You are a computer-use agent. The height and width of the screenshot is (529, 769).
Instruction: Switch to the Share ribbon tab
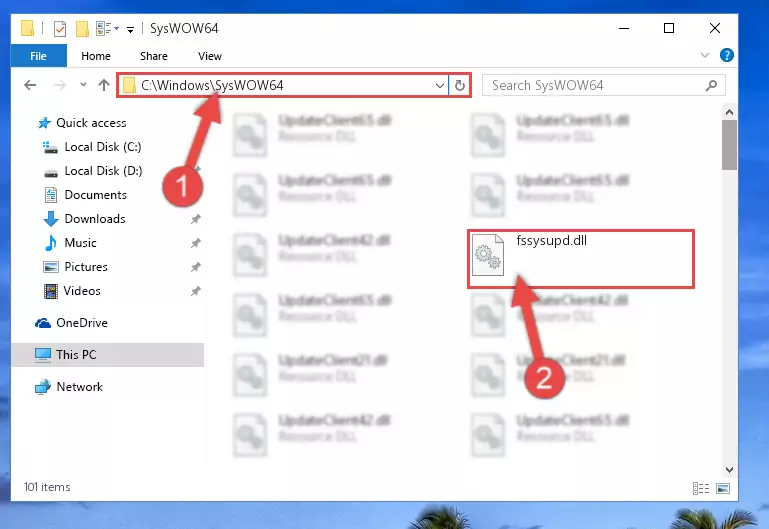[x=154, y=56]
